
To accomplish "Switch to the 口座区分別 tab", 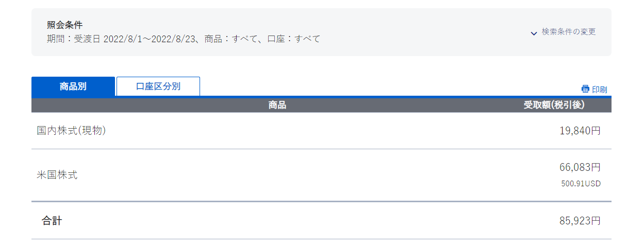I will click(158, 86).
